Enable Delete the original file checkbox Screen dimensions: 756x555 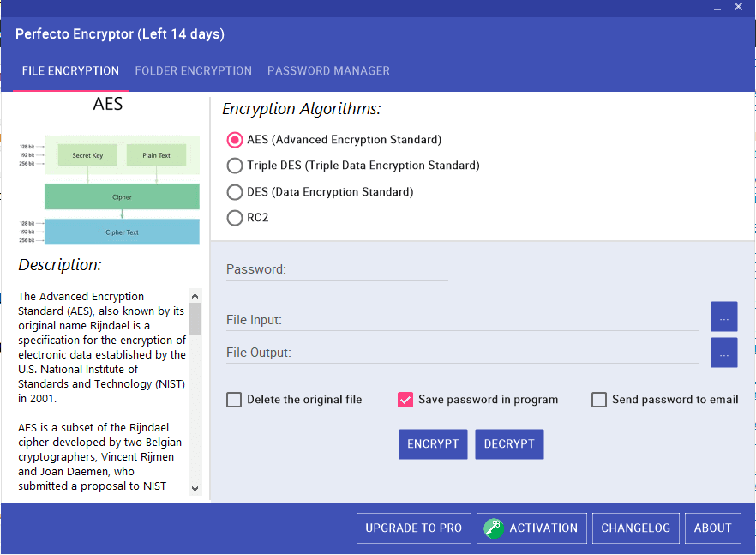coord(234,400)
